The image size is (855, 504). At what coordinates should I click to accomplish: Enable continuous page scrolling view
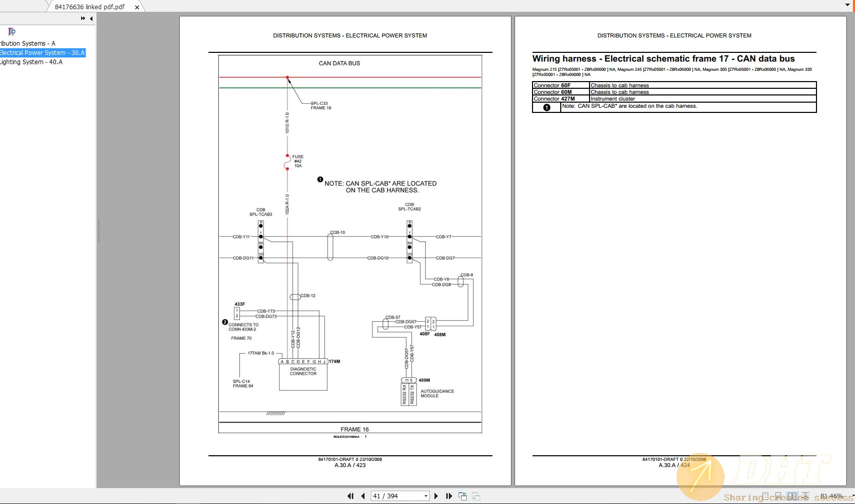(778, 496)
